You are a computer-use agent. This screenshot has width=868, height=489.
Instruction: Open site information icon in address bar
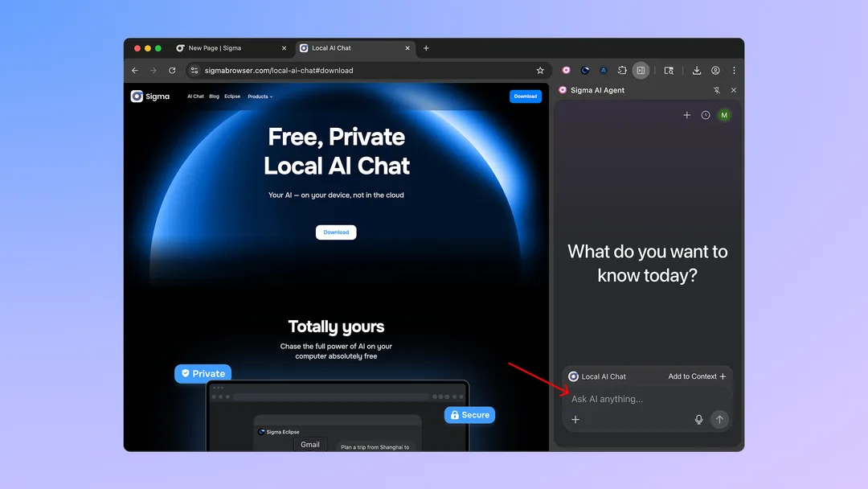click(194, 70)
